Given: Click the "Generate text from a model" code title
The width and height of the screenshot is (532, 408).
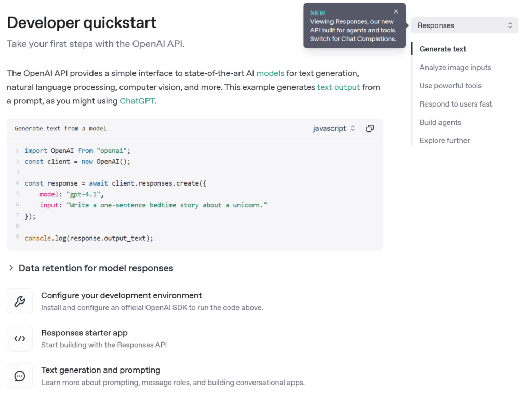Looking at the screenshot, I should pyautogui.click(x=60, y=129).
